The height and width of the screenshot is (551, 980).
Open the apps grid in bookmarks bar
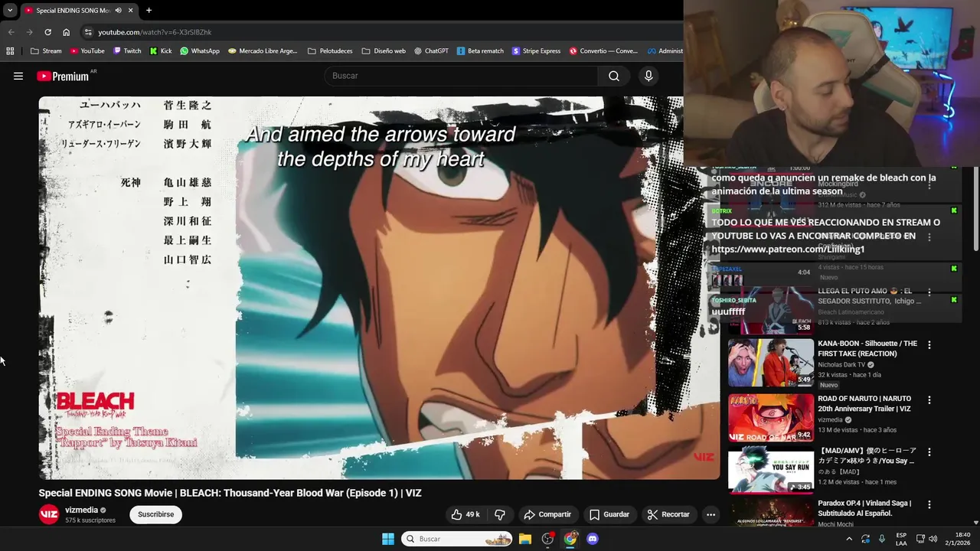click(10, 51)
